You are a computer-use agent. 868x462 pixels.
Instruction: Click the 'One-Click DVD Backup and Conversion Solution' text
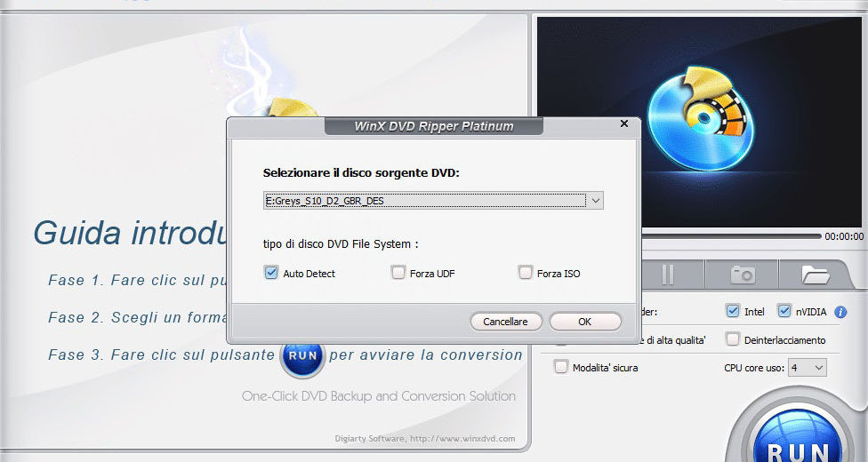pos(379,396)
